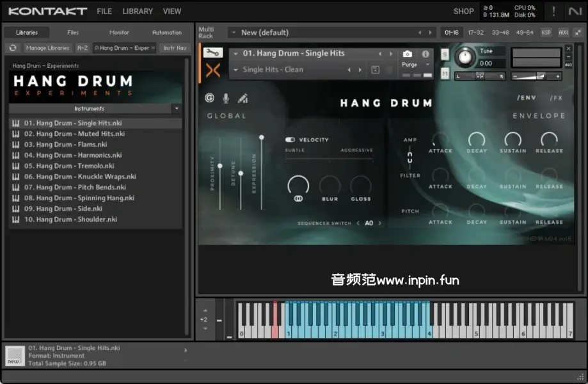588x384 pixels.
Task: Click the refresh libraries icon
Action: [13, 48]
